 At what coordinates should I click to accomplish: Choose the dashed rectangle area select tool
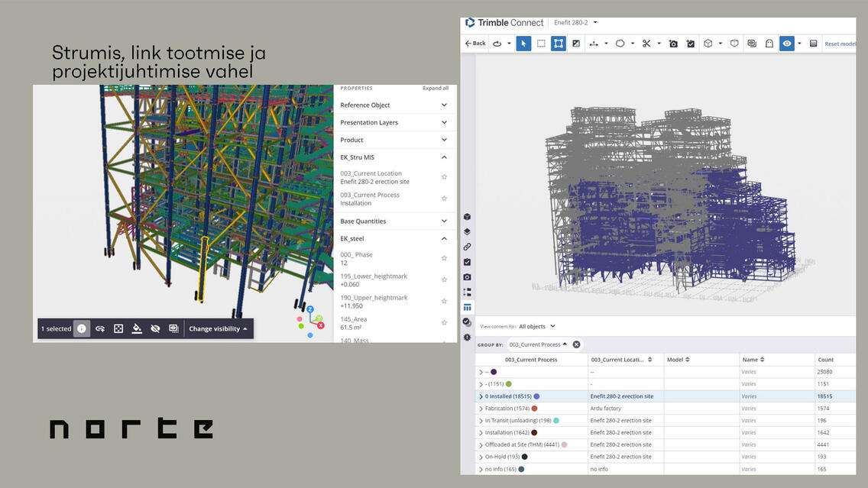tap(541, 44)
